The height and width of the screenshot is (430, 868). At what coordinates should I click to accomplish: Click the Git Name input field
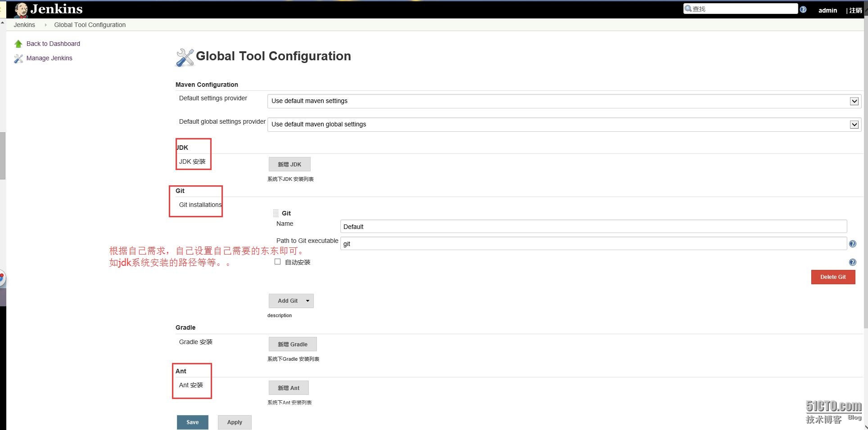pyautogui.click(x=593, y=226)
